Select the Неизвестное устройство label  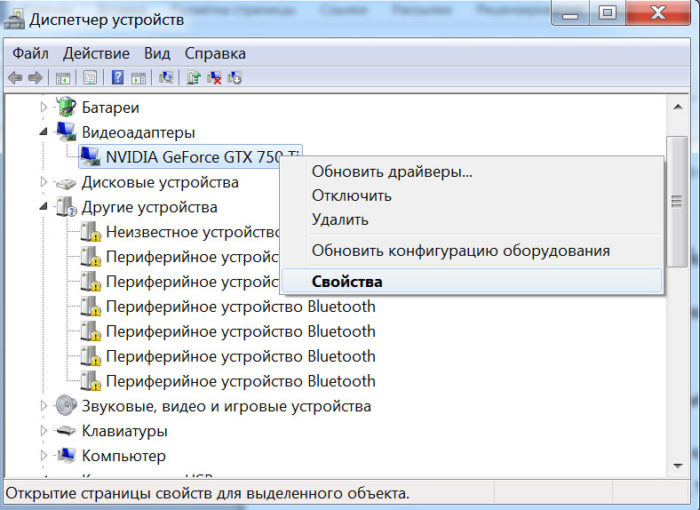193,232
